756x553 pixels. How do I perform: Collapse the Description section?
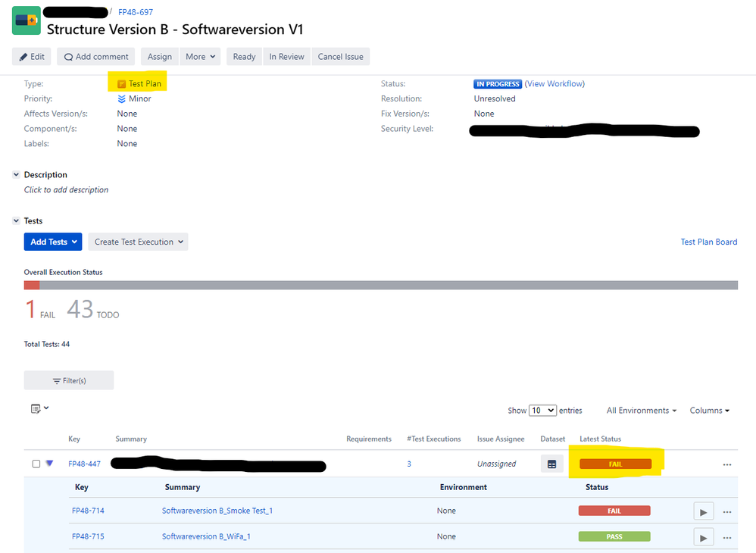[x=15, y=174]
